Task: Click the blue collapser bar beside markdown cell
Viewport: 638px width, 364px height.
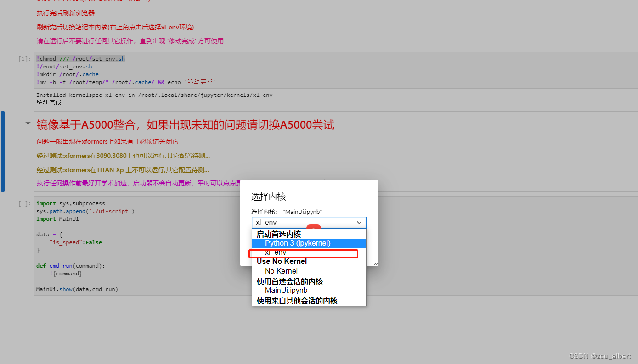Action: (x=3, y=151)
